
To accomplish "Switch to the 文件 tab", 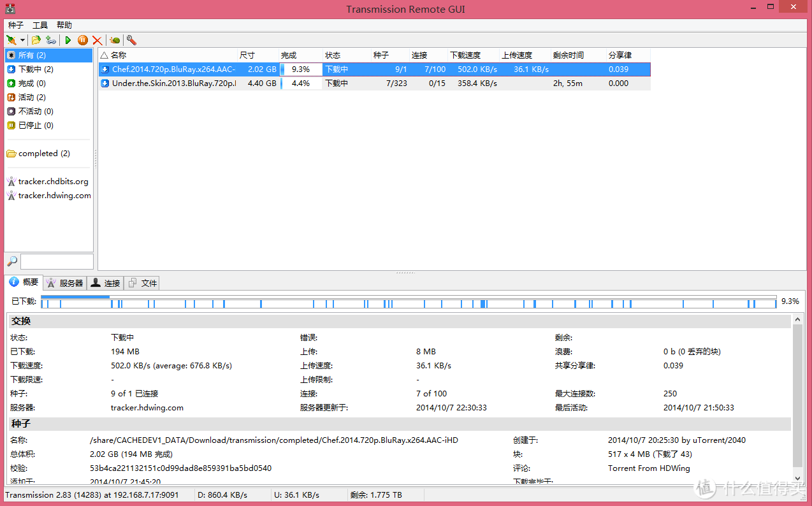I will click(141, 283).
